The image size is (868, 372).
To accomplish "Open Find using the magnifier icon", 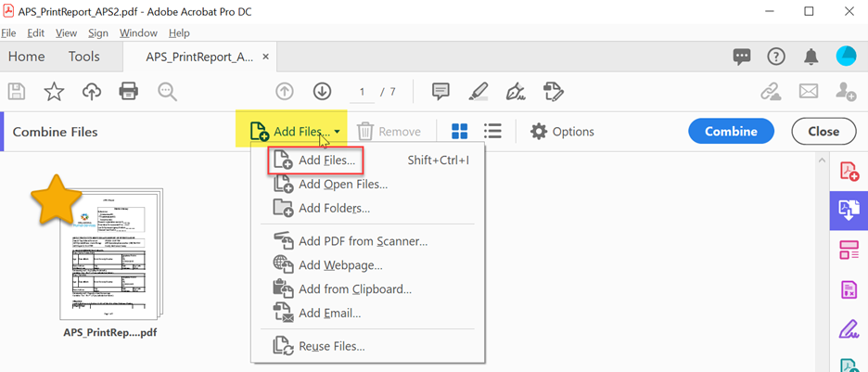I will point(167,92).
